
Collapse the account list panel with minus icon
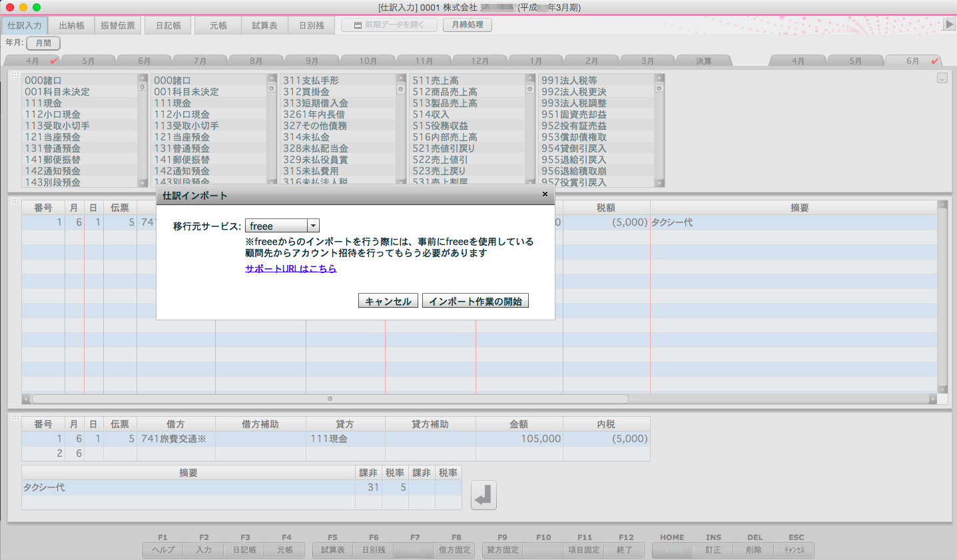coord(942,79)
